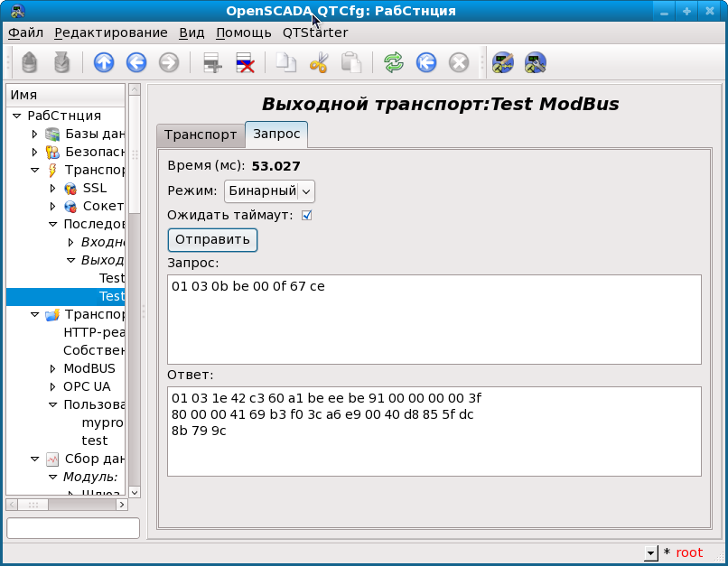Go up one level with blue up arrow
The image size is (728, 566).
(104, 62)
